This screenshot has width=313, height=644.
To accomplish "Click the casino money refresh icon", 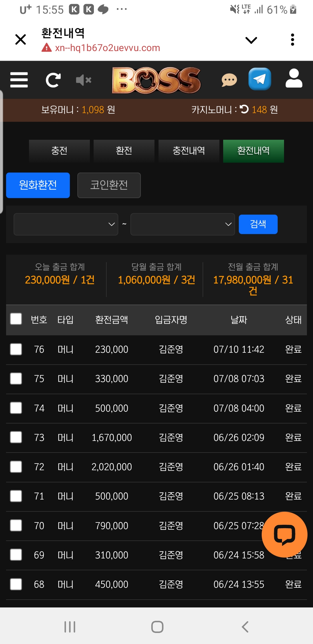I will tap(244, 109).
